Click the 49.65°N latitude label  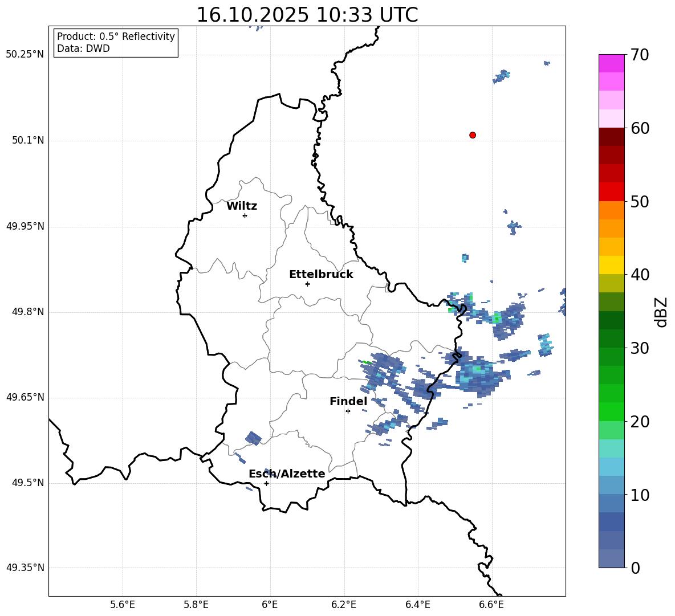click(x=25, y=397)
